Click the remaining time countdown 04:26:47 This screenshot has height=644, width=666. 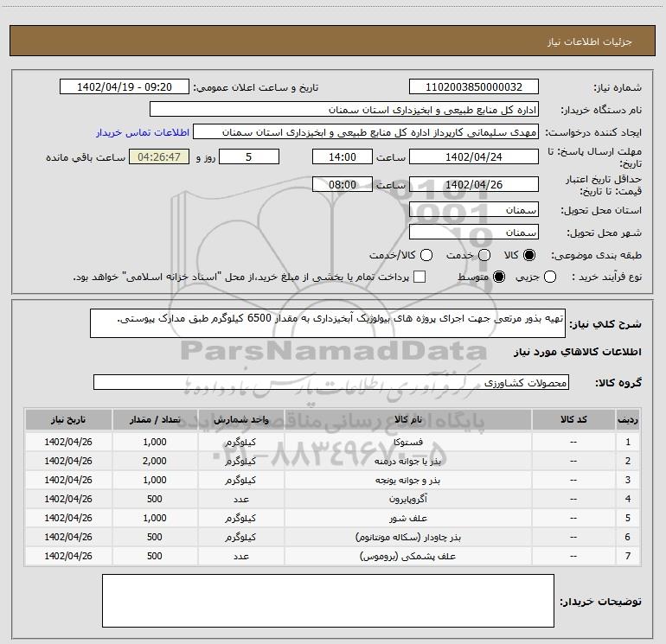pyautogui.click(x=159, y=157)
